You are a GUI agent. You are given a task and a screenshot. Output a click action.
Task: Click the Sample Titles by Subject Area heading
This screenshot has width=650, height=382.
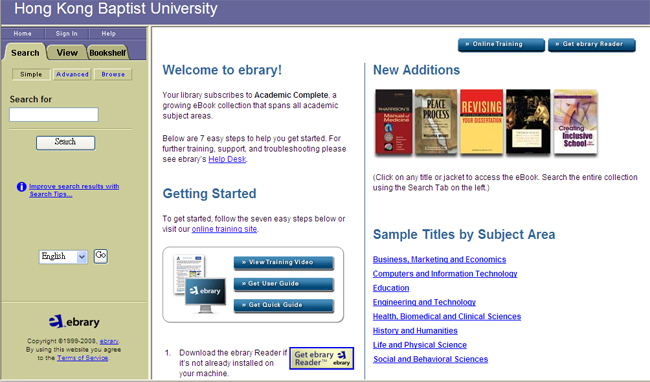coord(464,235)
